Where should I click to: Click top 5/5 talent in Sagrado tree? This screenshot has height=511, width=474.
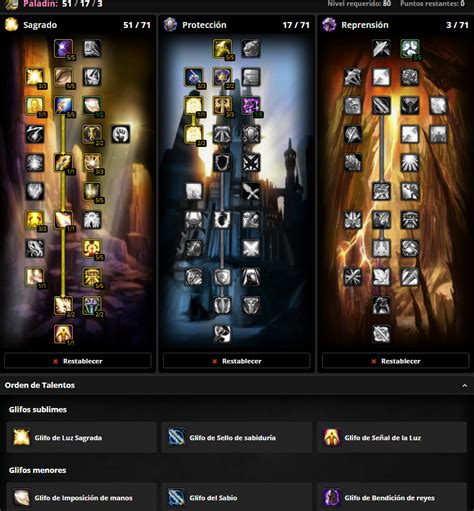pyautogui.click(x=63, y=48)
